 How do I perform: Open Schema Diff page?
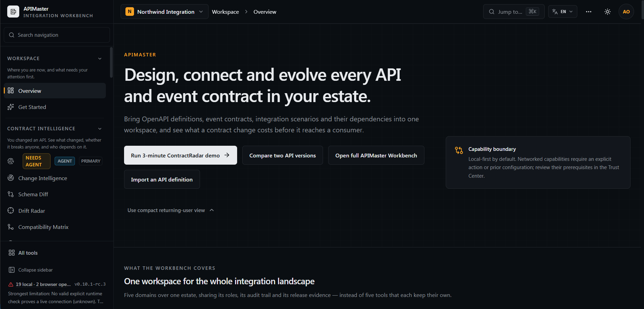click(x=55, y=194)
